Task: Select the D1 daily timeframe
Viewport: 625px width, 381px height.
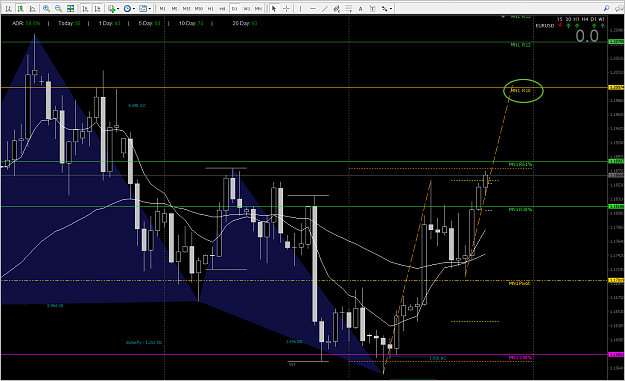Action: [235, 8]
